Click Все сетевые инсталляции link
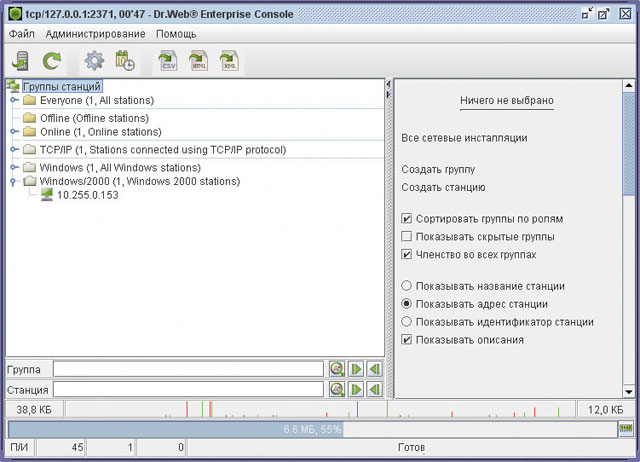The image size is (640, 462). (x=464, y=138)
